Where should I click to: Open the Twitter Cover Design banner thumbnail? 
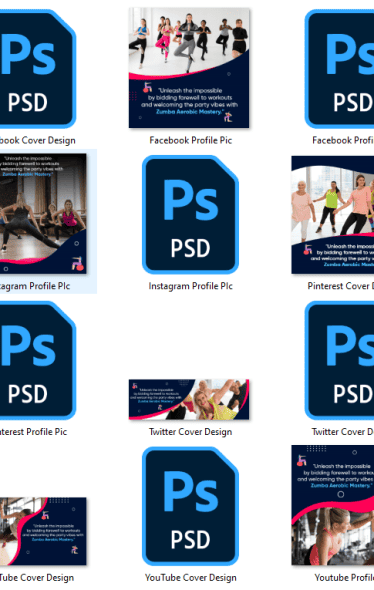(x=189, y=399)
